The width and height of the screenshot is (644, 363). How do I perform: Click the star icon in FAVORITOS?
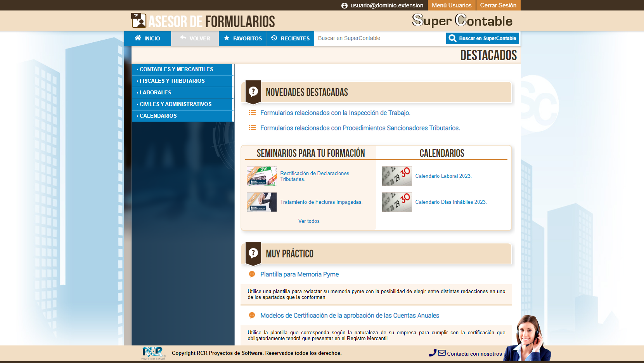tap(227, 38)
